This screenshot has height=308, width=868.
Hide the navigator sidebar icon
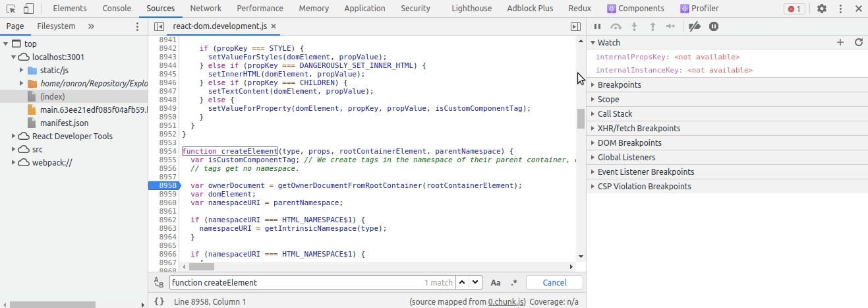[158, 26]
